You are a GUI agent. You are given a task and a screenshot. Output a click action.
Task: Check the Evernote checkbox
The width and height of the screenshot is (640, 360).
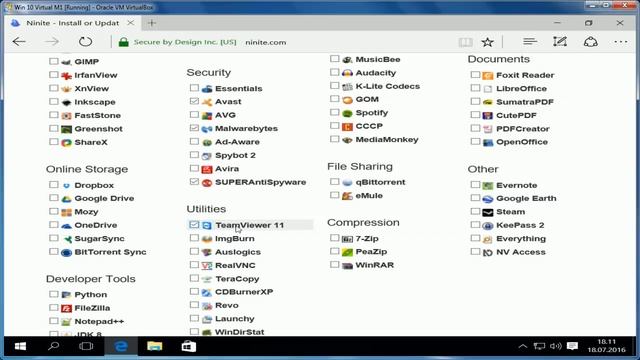point(475,184)
